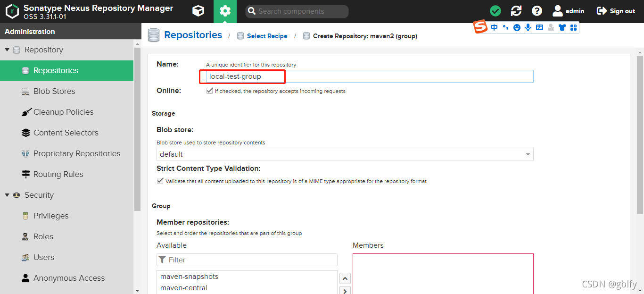Open Anonymous Access in sidebar
This screenshot has height=294, width=644.
[66, 278]
